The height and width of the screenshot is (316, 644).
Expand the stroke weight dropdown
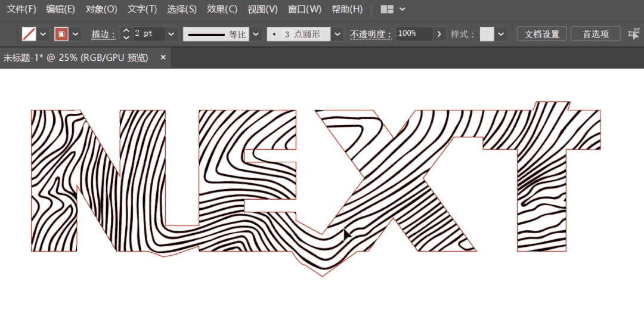[x=172, y=34]
